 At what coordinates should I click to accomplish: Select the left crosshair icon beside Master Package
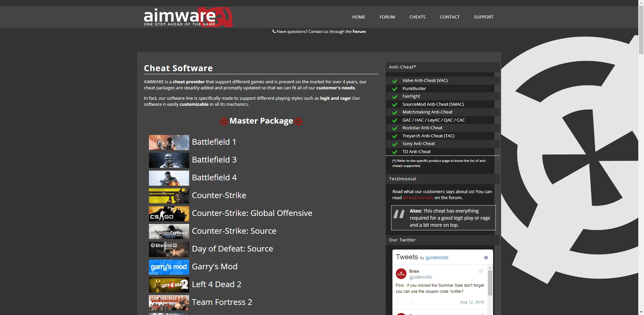(x=224, y=122)
